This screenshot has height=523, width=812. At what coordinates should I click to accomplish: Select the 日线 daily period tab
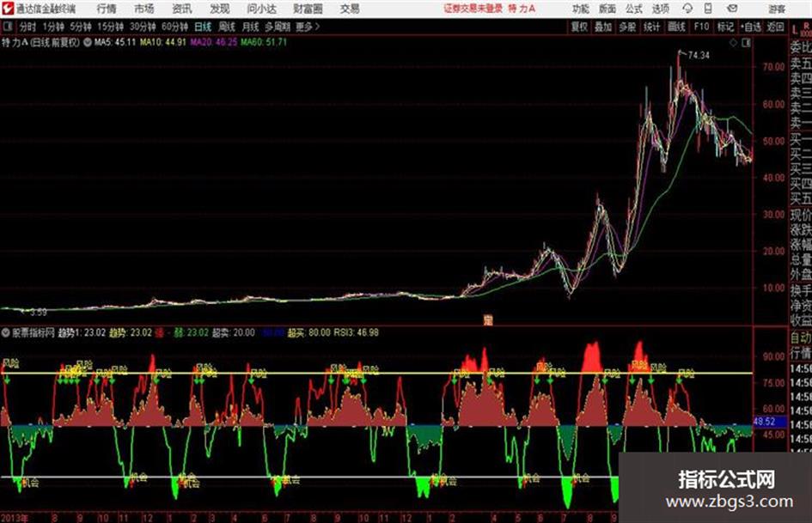[x=203, y=27]
